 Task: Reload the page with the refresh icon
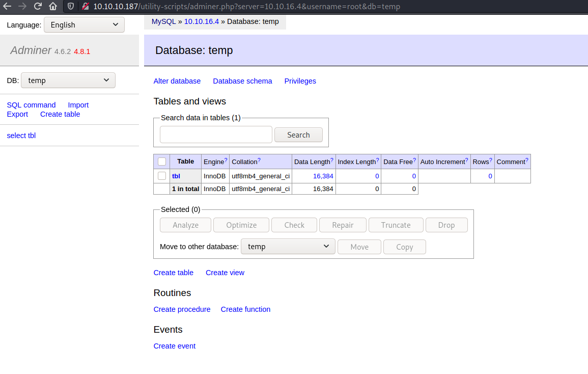pos(38,7)
